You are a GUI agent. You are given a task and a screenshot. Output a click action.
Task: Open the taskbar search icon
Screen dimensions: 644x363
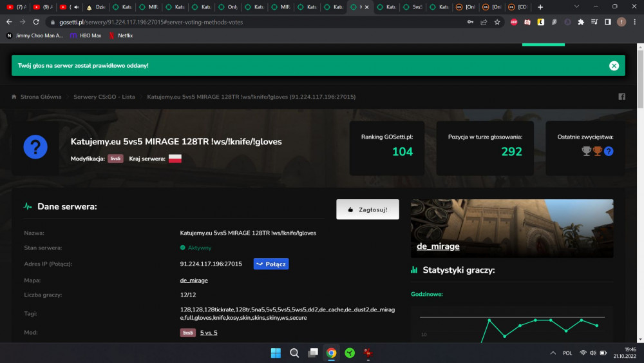click(294, 353)
